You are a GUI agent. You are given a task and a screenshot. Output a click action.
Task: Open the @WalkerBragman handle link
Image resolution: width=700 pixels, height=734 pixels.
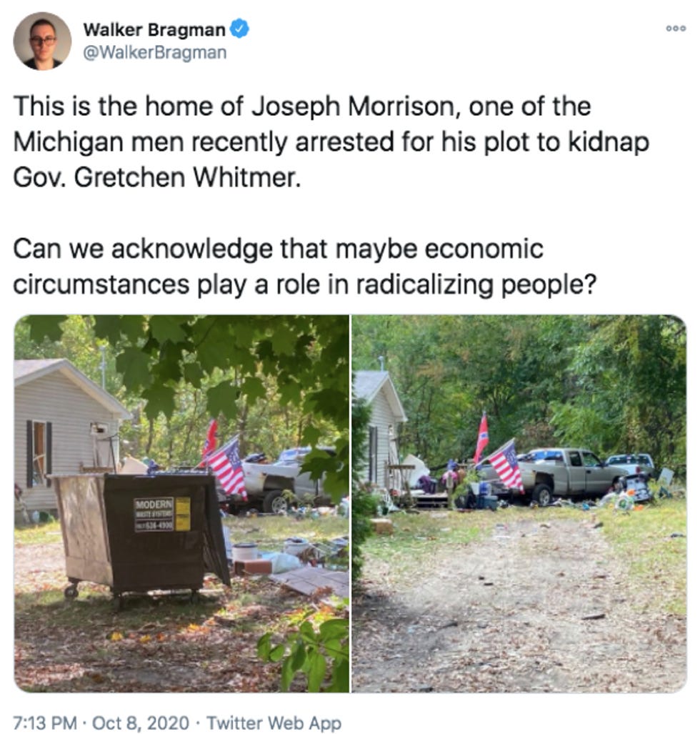(x=155, y=52)
